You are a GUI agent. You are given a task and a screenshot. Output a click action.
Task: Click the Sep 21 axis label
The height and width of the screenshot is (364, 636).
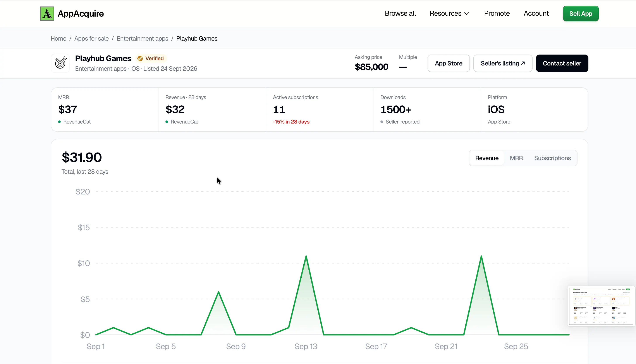[x=446, y=347]
